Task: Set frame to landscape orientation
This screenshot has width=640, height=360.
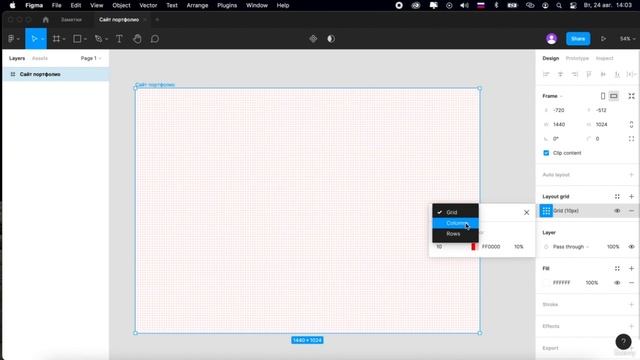Action: tap(614, 96)
